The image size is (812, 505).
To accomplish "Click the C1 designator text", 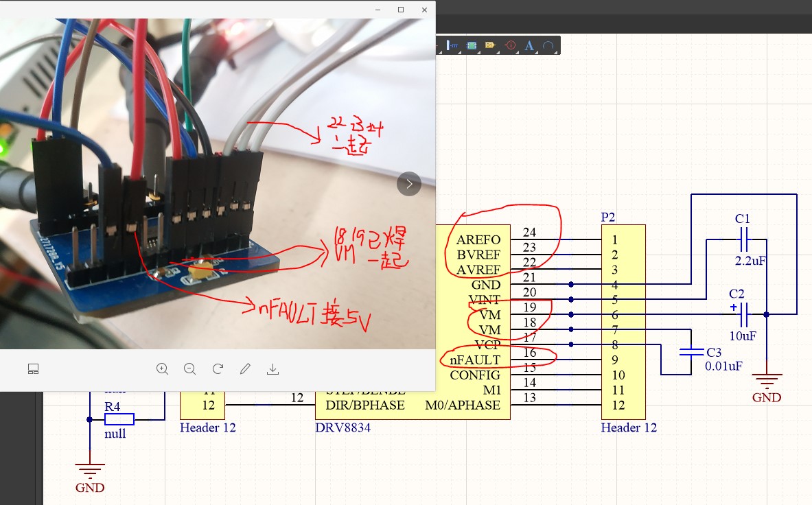I will (x=743, y=218).
